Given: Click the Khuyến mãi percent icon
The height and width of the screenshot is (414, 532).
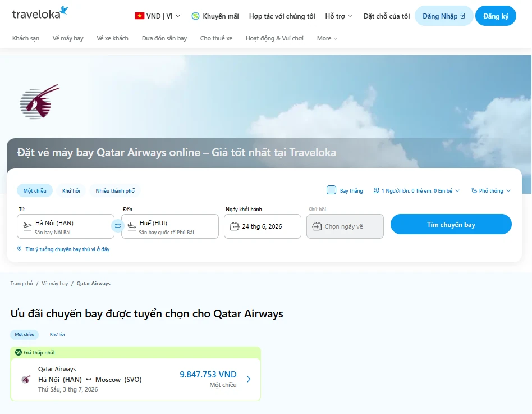Looking at the screenshot, I should pos(195,16).
